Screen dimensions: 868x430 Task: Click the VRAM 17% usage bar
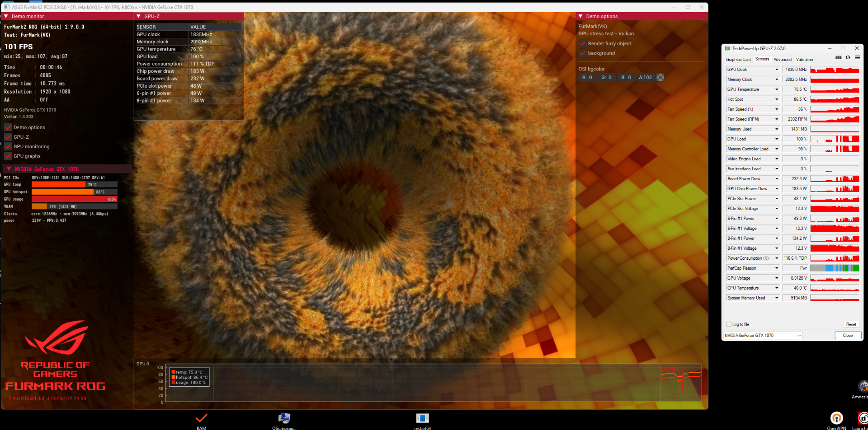[74, 206]
